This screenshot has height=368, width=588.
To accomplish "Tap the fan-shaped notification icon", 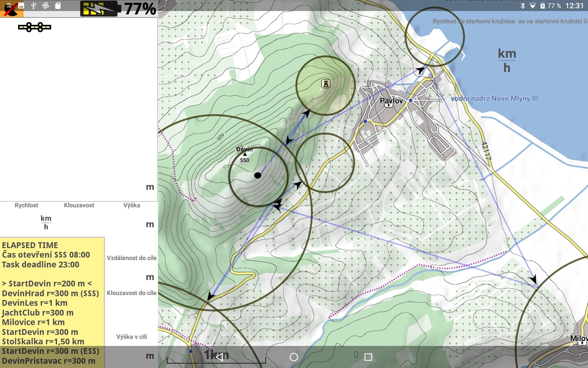I will [x=46, y=6].
